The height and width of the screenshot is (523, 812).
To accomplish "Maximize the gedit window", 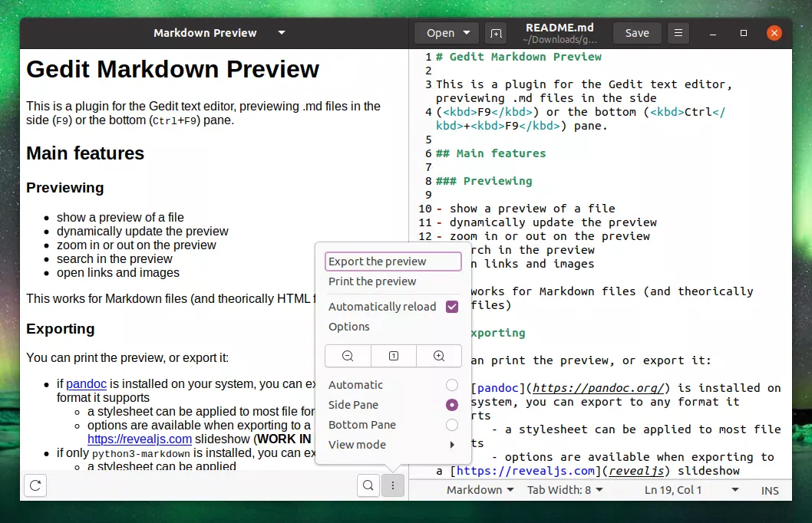I will click(x=744, y=33).
